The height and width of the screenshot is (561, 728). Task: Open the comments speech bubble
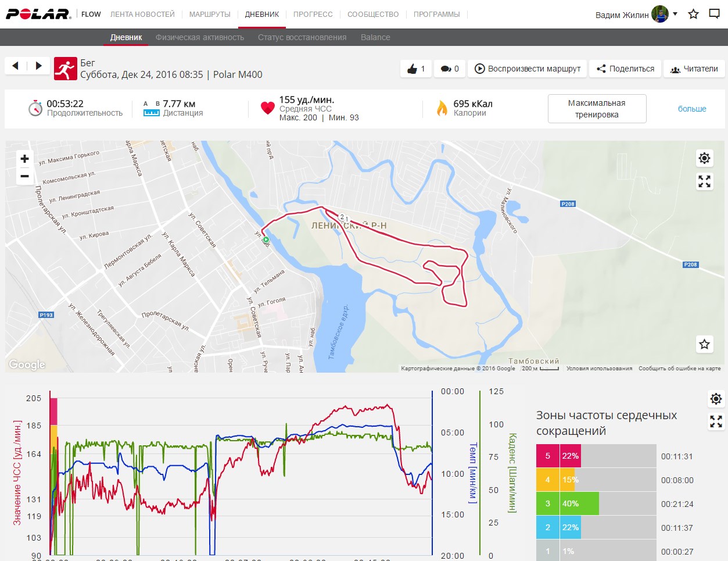click(446, 69)
